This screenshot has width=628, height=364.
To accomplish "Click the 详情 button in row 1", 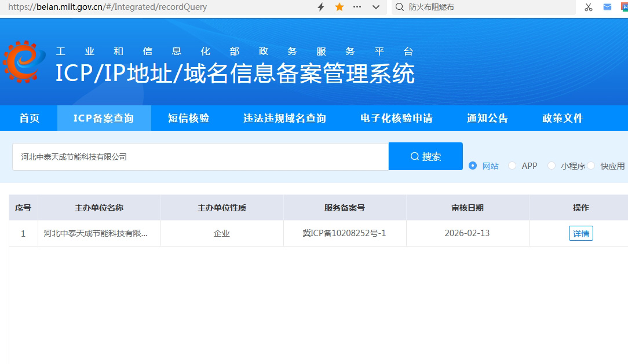I will (x=580, y=233).
